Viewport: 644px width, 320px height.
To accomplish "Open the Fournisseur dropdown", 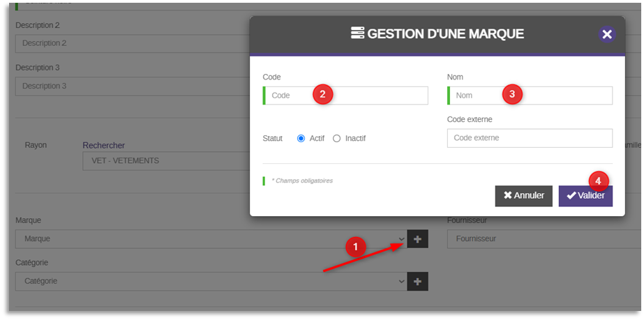I will tap(544, 239).
